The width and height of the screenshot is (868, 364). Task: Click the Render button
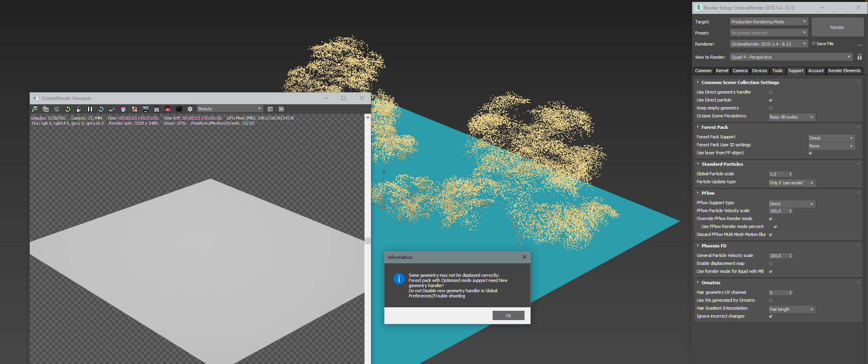coord(837,27)
